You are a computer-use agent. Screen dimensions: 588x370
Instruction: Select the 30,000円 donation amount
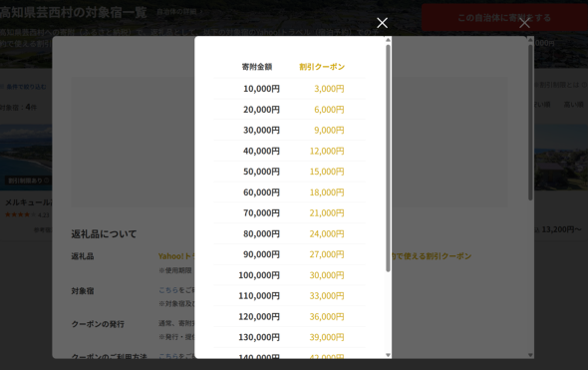[x=261, y=131]
